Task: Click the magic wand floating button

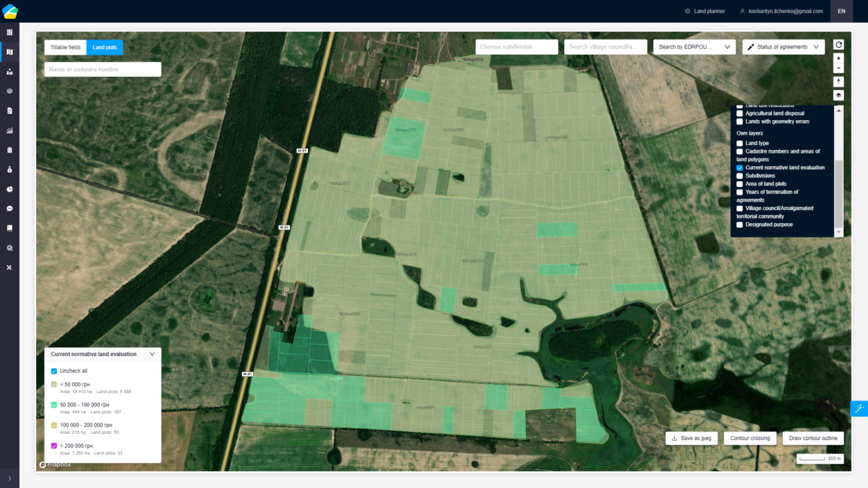Action: 859,408
